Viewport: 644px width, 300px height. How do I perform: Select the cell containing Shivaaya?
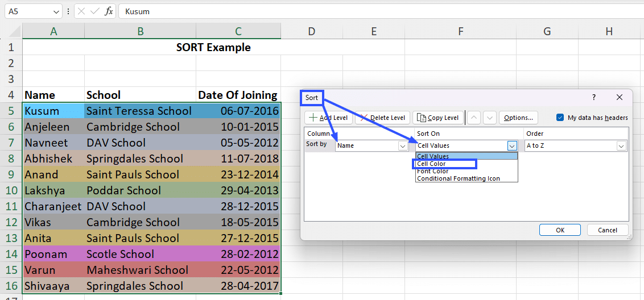(53, 286)
